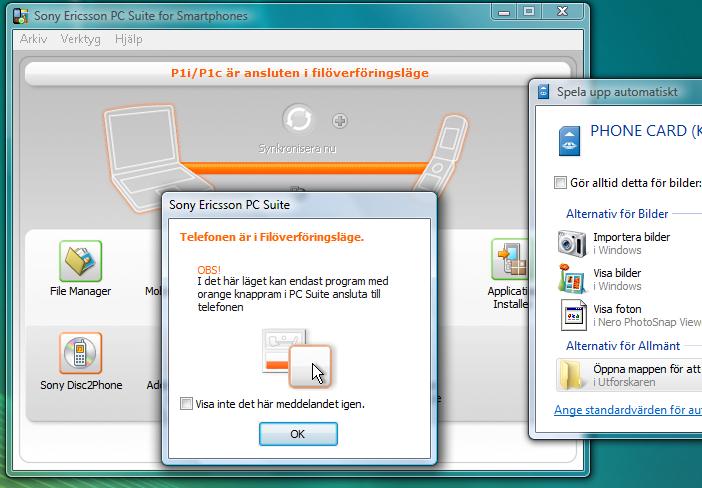Check 'Gör alltid detta för bilder' box
702x488 pixels.
(x=560, y=183)
